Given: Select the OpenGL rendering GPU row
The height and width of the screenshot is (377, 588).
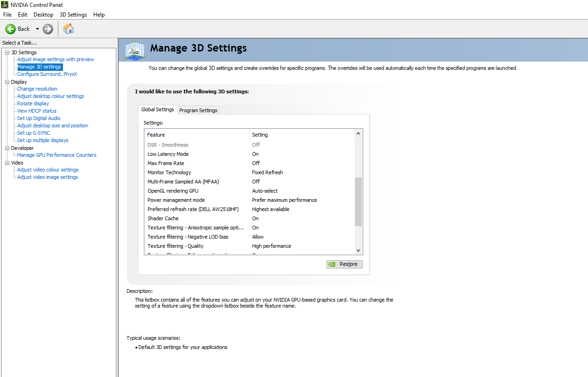Looking at the screenshot, I should tap(250, 191).
